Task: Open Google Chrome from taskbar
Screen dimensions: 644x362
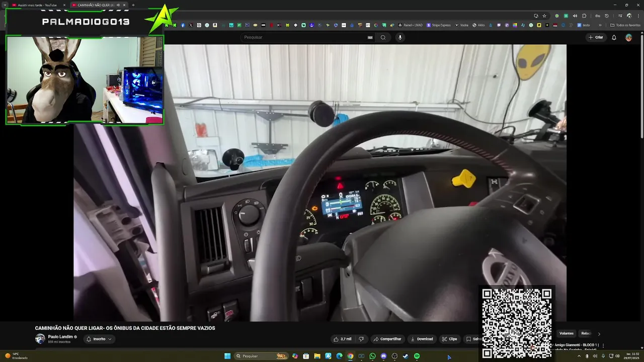Action: point(350,356)
